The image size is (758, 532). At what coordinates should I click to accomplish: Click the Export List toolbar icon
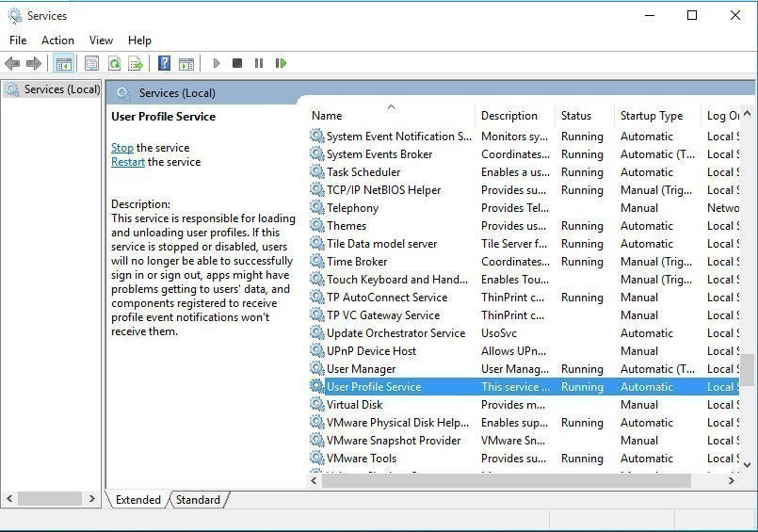click(x=136, y=63)
